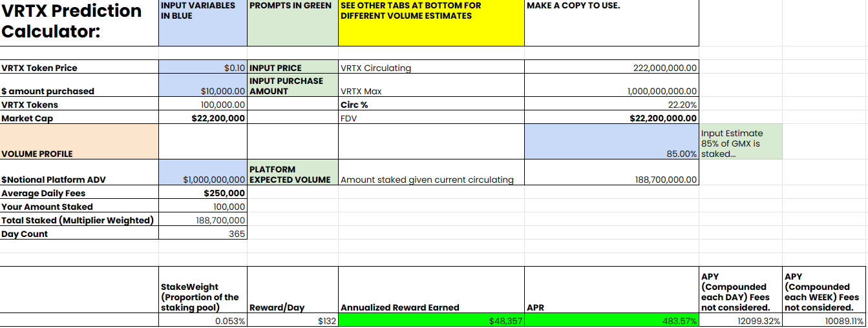Select the 'VRTX Tokens' label
The width and height of the screenshot is (868, 328).
[x=79, y=105]
